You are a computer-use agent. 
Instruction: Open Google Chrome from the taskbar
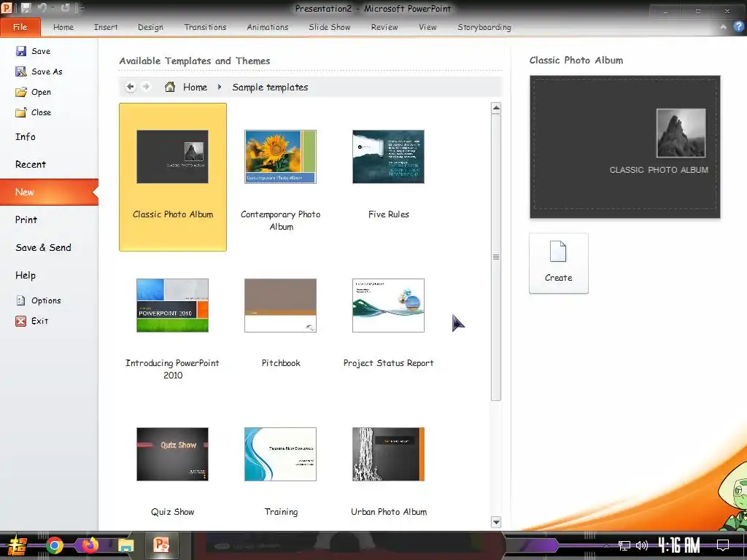[x=55, y=545]
